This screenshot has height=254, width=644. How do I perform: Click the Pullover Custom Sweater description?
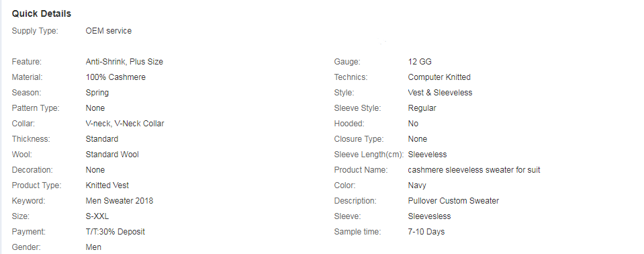[x=453, y=201]
